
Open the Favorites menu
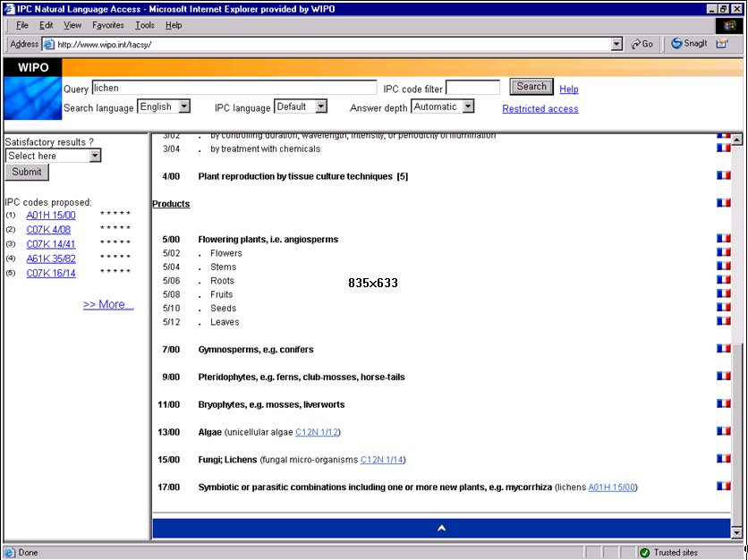[x=108, y=25]
